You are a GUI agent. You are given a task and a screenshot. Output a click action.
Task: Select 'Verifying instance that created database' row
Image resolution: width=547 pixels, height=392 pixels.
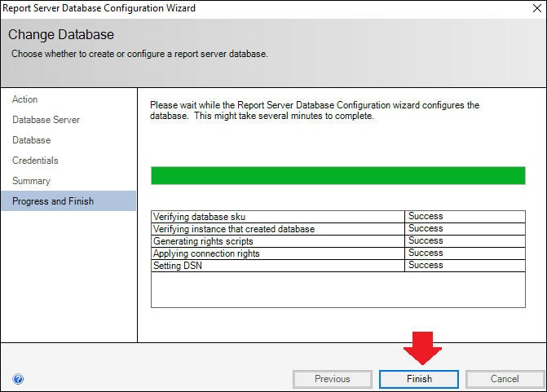338,229
